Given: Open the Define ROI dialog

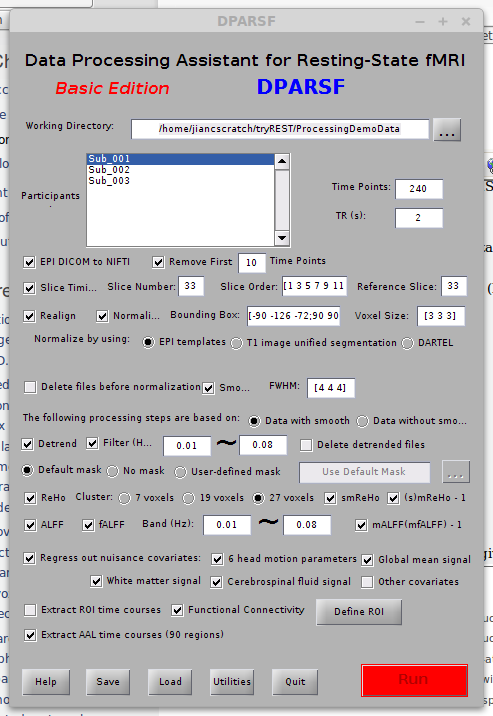Looking at the screenshot, I should point(359,612).
